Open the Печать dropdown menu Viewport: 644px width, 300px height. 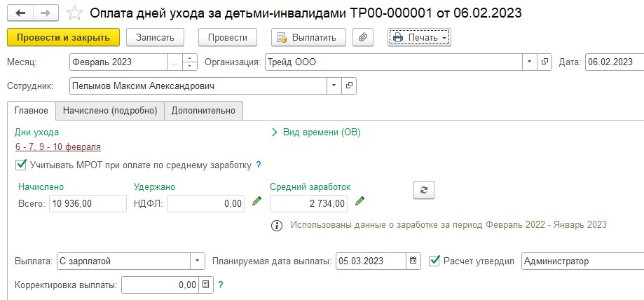tap(419, 37)
